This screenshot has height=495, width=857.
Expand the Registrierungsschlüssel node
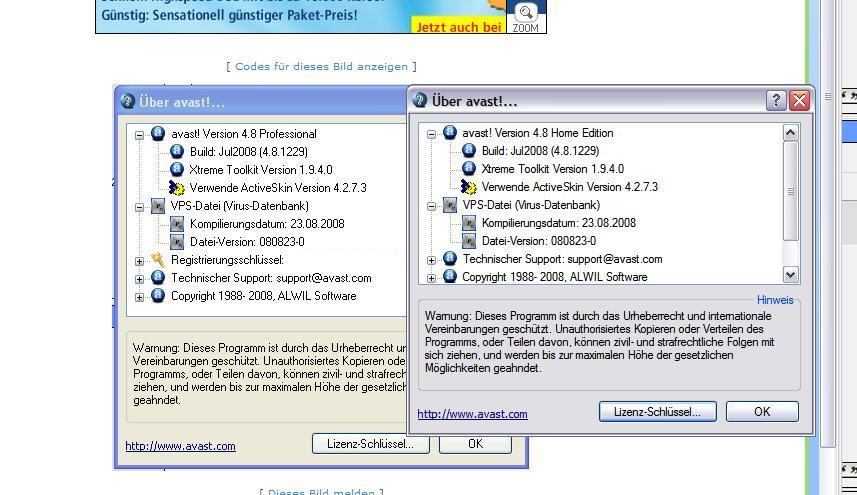(139, 261)
